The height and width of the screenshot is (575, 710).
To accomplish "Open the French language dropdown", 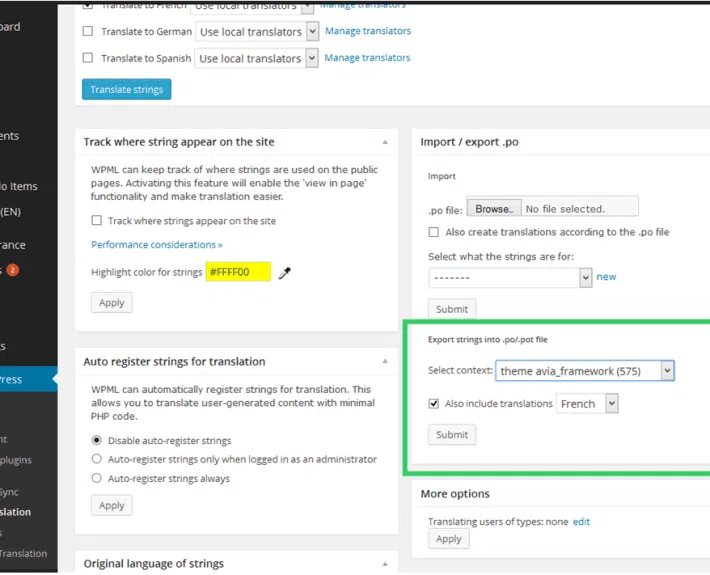I will 586,403.
